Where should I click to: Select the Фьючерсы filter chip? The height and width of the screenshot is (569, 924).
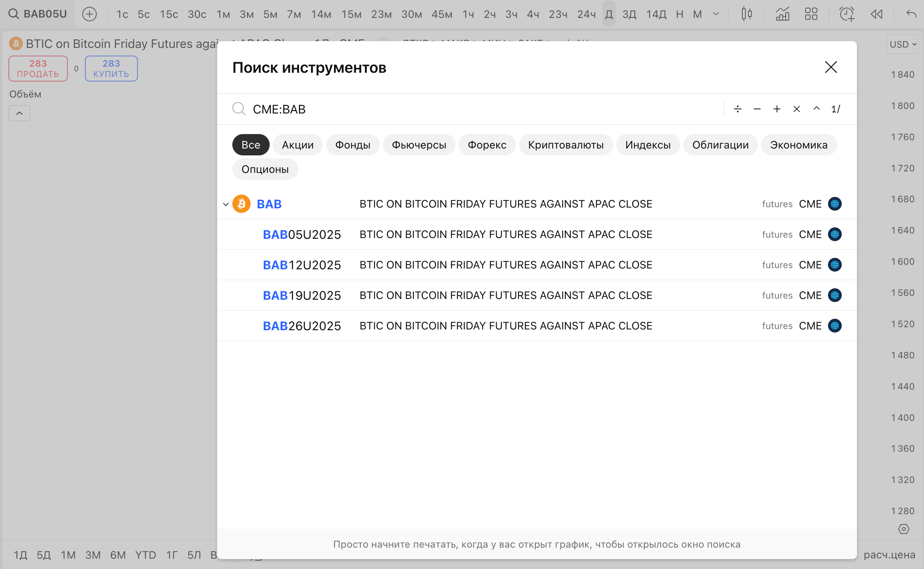coord(419,145)
